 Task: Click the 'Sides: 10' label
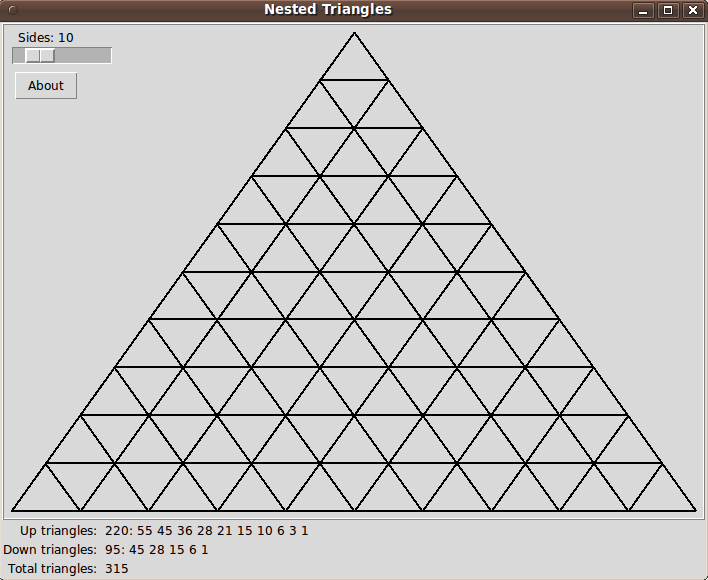46,37
